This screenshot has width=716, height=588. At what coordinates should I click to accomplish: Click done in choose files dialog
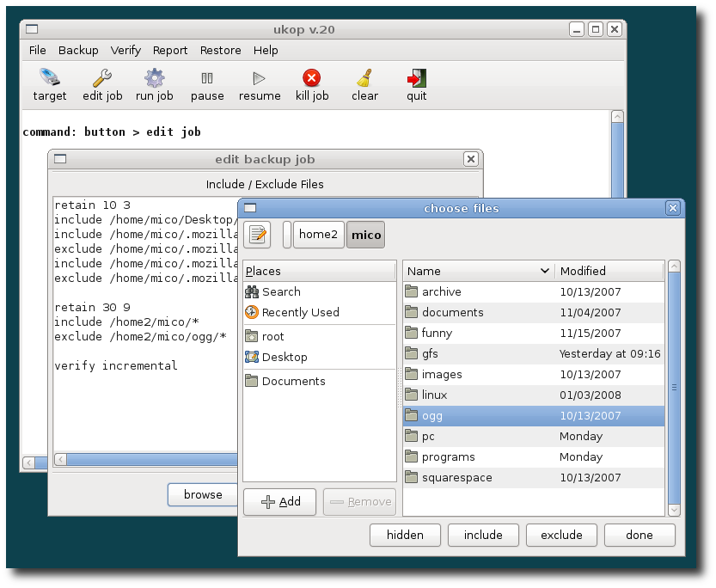tap(640, 535)
